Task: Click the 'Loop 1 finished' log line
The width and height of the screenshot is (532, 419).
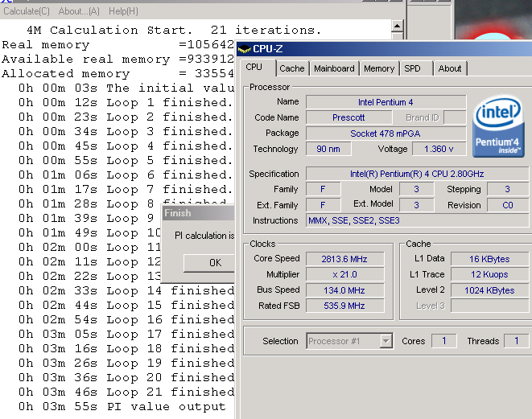Action: coord(126,102)
